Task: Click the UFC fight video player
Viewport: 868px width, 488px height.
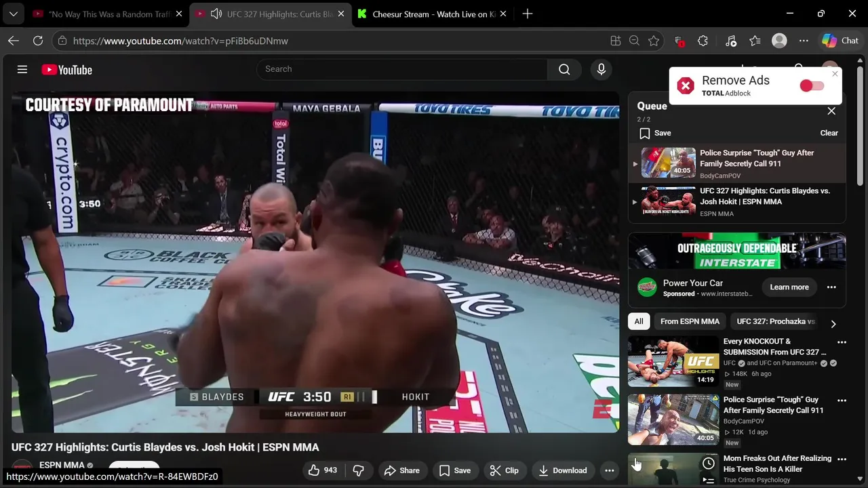Action: [315, 262]
